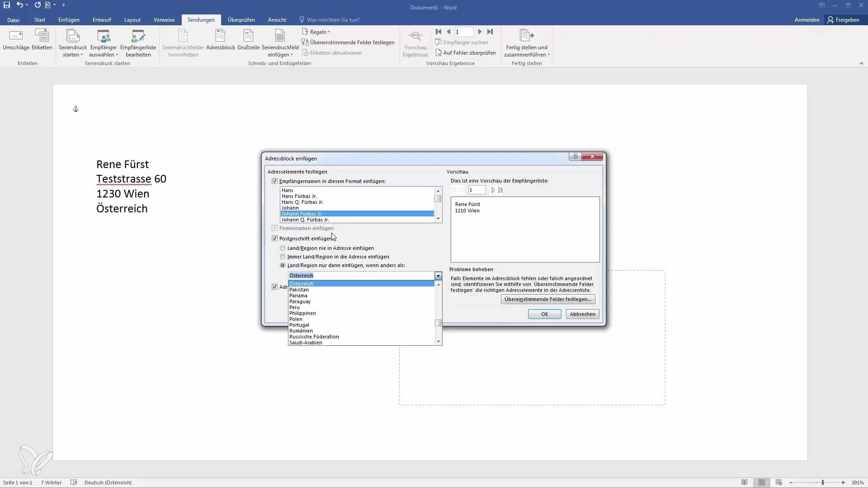Select Portugal in country list
Screen dimensions: 868x488
361,325
